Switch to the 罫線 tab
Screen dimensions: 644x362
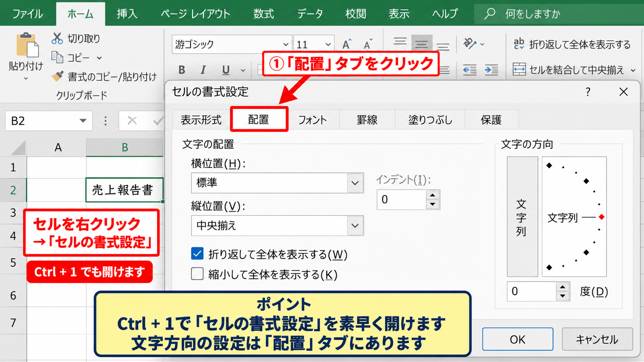coord(367,120)
